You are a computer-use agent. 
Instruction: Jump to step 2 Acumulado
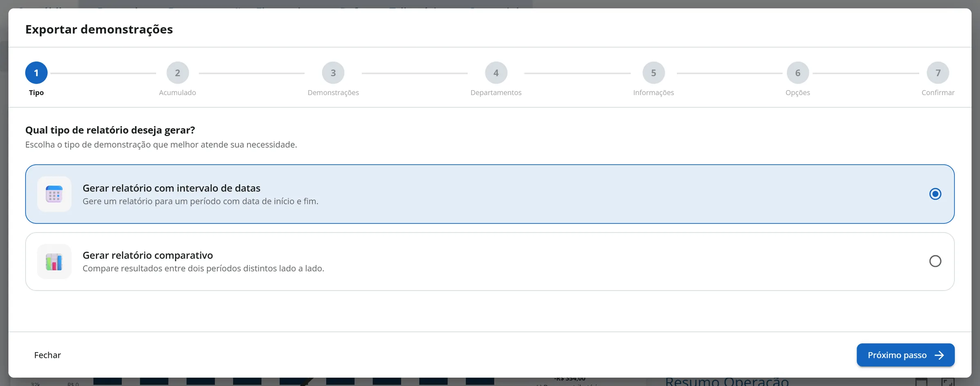[x=178, y=73]
